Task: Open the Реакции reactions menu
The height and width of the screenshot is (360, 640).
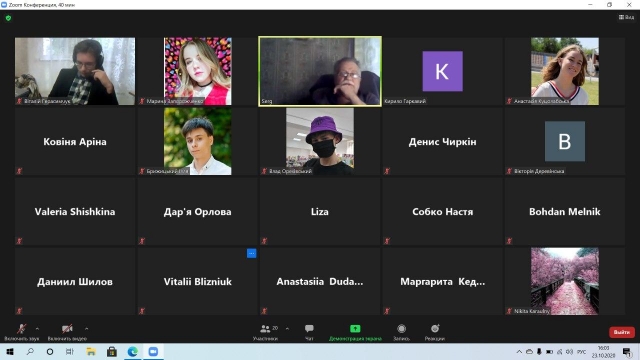Action: 435,332
